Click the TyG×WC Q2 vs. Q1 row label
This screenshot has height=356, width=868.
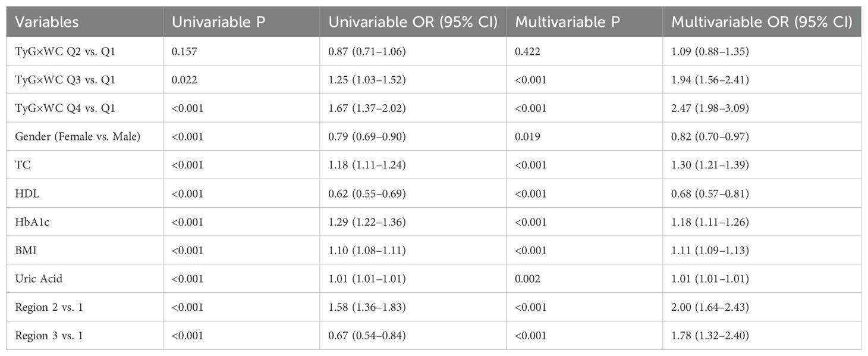point(66,51)
